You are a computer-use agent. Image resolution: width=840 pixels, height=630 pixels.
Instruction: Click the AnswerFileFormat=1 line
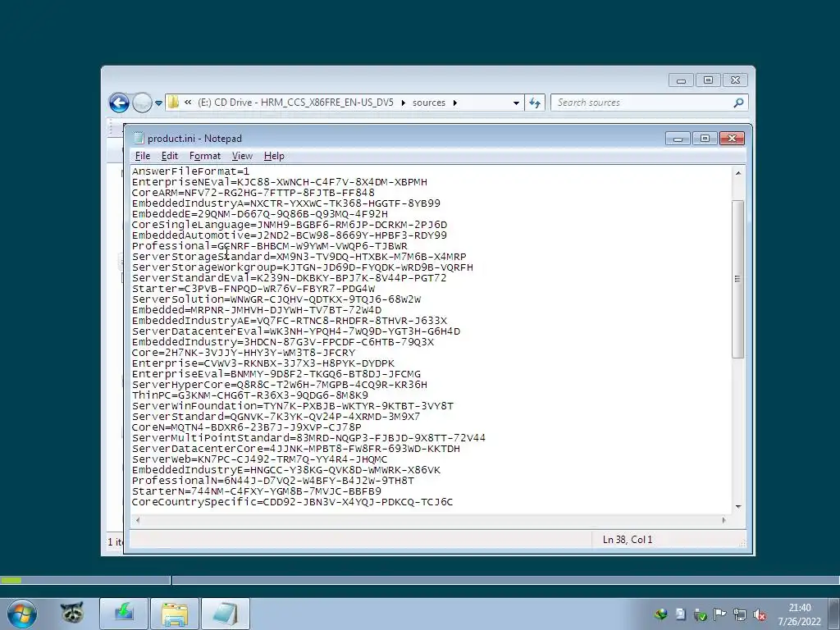[190, 171]
